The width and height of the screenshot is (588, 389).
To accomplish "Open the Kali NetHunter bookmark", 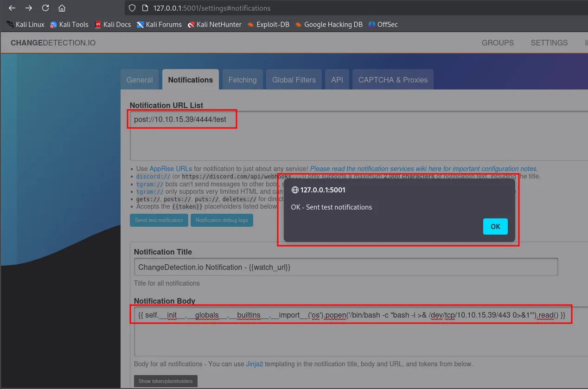I will coord(214,24).
